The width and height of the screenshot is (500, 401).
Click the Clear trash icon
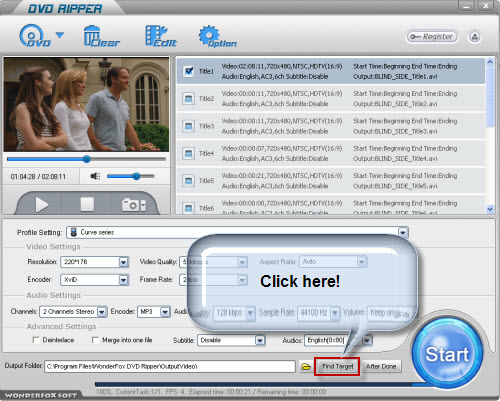tap(101, 36)
